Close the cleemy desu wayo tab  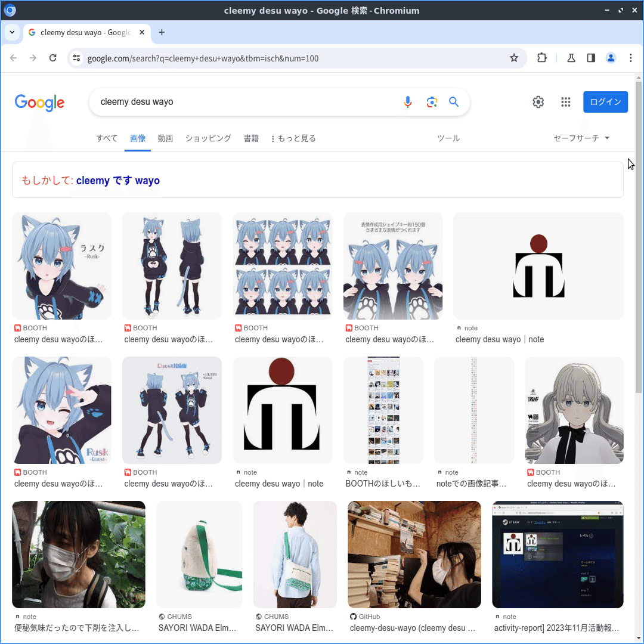[x=142, y=32]
